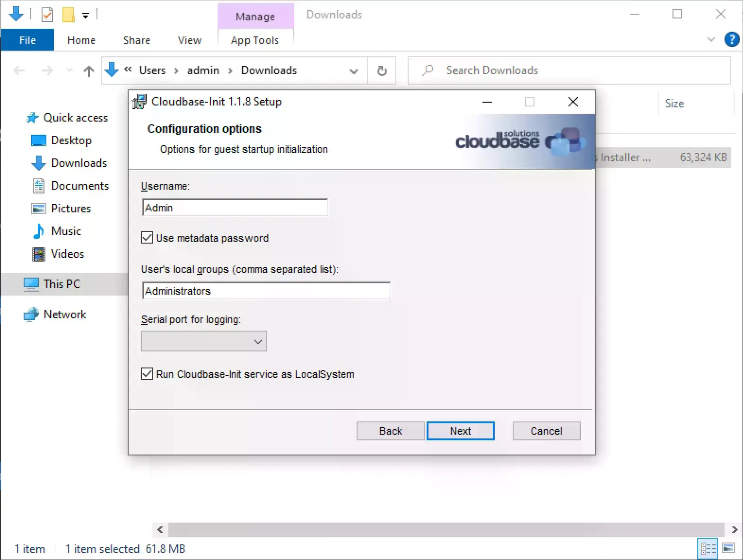Viewport: 743px width, 560px height.
Task: Go up one folder level
Action: pyautogui.click(x=88, y=71)
